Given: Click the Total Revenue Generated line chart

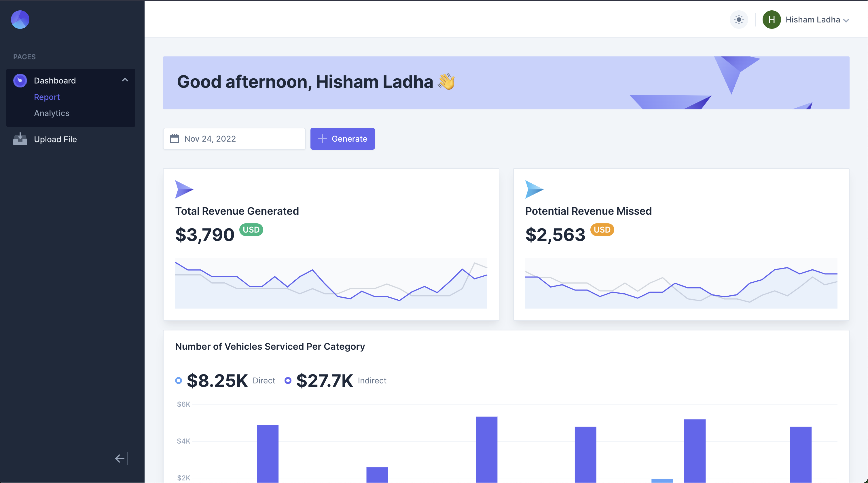Looking at the screenshot, I should point(331,283).
